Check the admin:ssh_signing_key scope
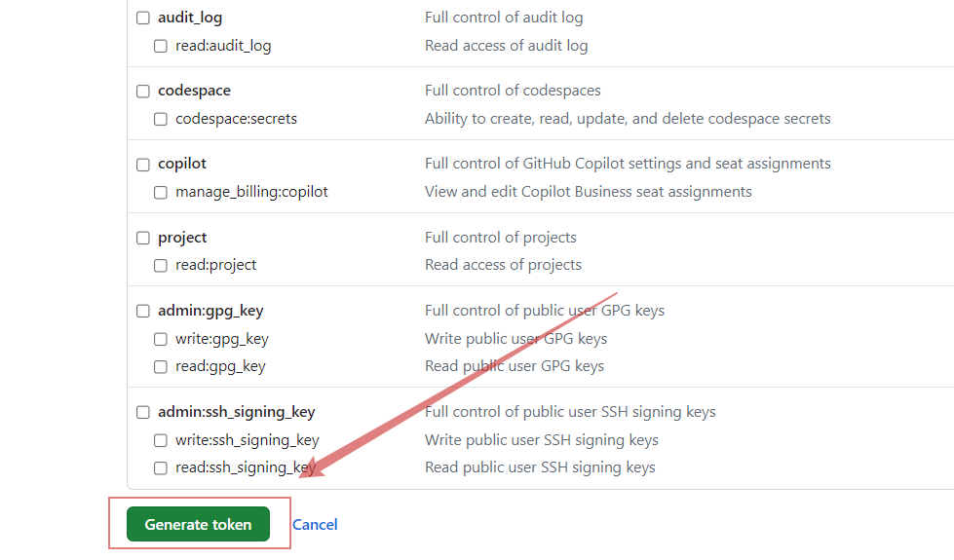Screen dimensions: 954x560 point(143,412)
